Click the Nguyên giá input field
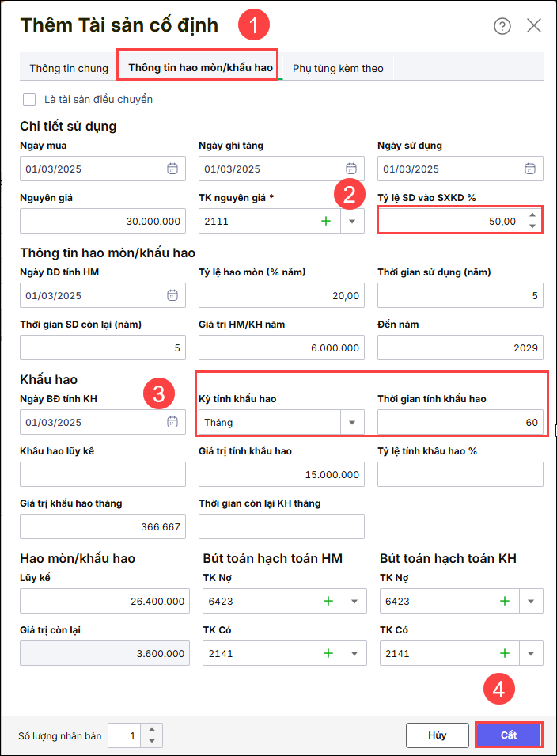 [103, 221]
